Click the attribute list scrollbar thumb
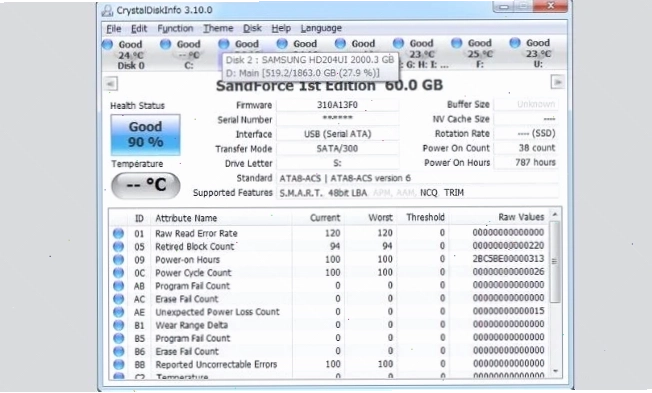 pyautogui.click(x=554, y=262)
